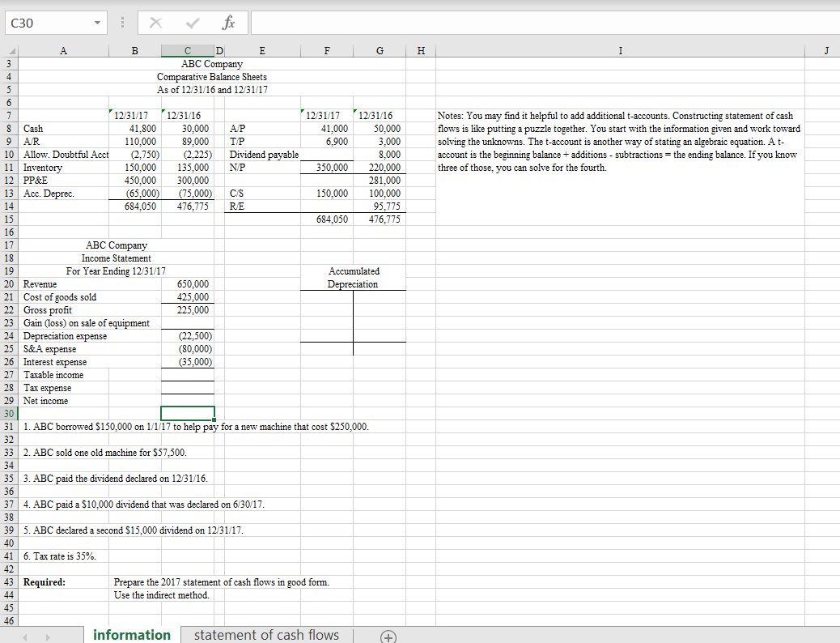Select row 43 header
The image size is (840, 643).
[x=9, y=582]
